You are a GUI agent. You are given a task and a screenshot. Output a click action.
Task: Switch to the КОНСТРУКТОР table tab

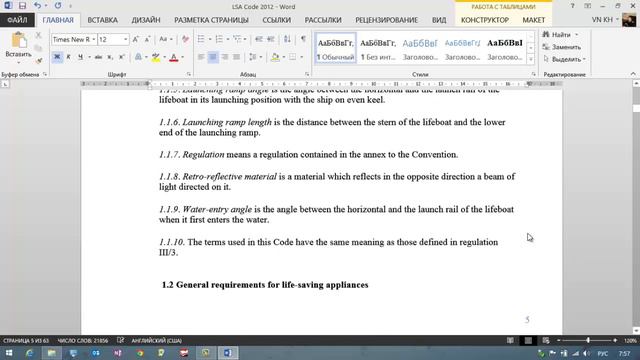[484, 20]
